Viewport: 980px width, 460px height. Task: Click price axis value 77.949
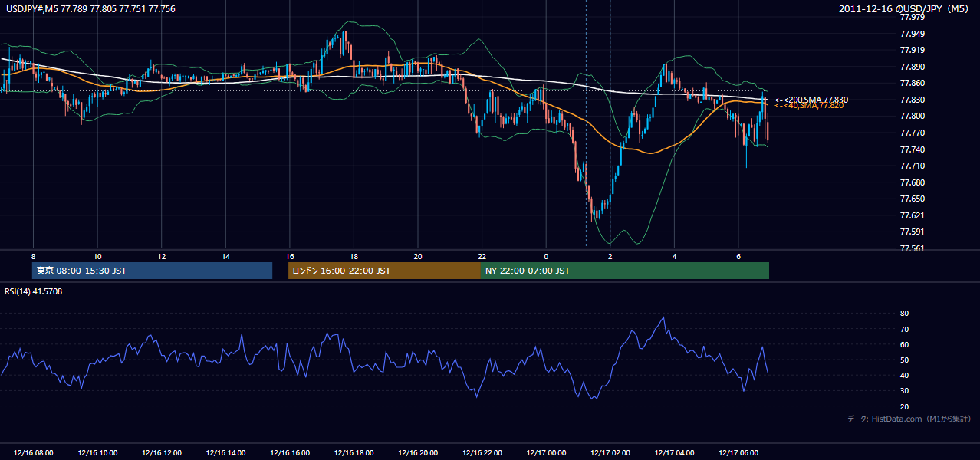pyautogui.click(x=913, y=34)
